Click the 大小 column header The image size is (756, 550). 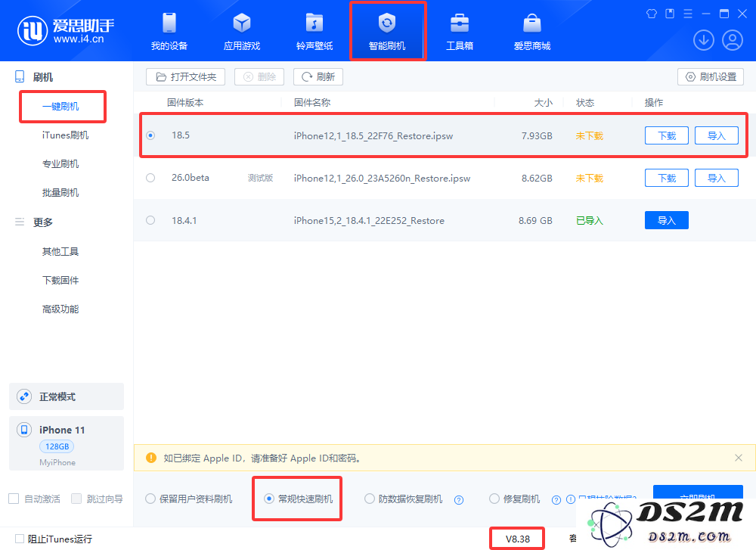pos(543,103)
